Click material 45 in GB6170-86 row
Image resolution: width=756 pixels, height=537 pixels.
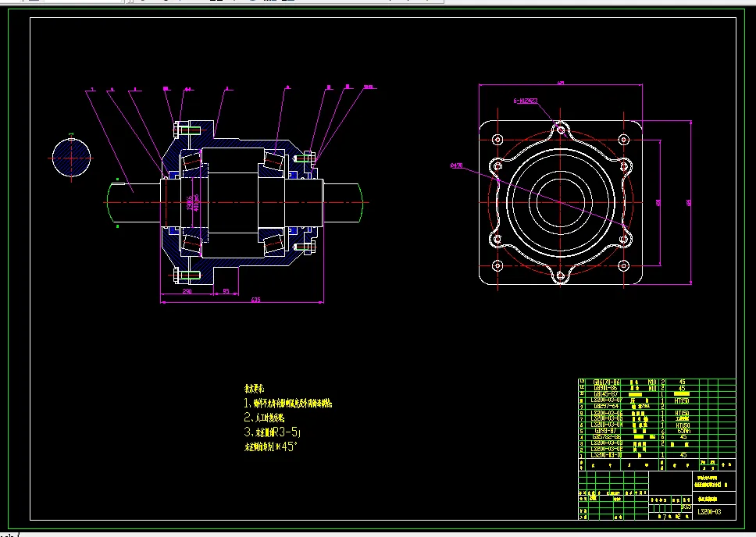[x=683, y=382]
